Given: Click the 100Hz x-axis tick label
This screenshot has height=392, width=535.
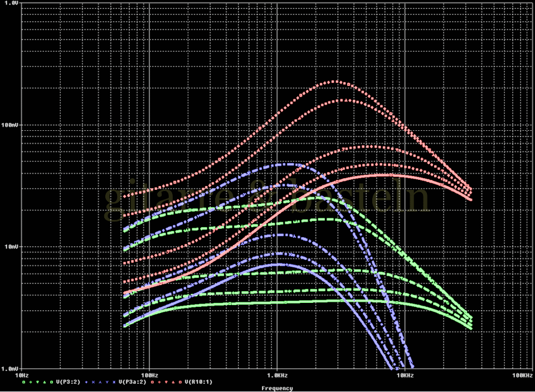Looking at the screenshot, I should pos(149,375).
